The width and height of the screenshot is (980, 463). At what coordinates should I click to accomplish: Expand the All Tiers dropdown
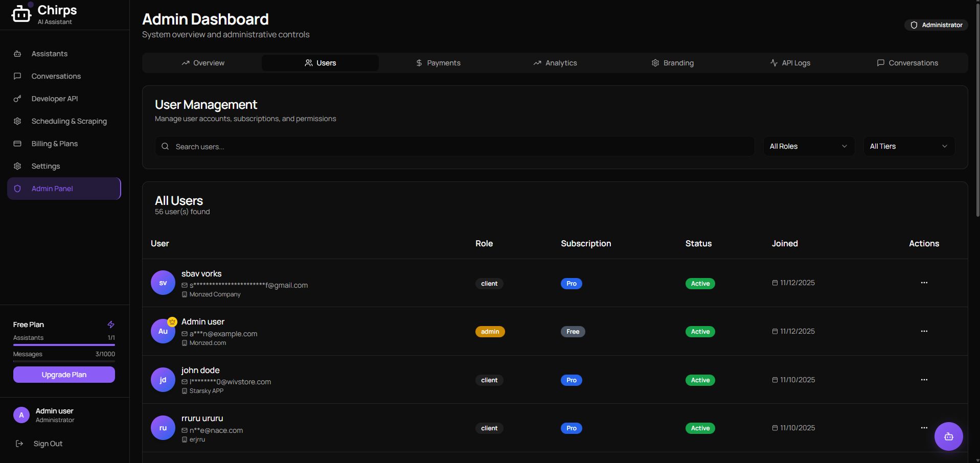(908, 146)
